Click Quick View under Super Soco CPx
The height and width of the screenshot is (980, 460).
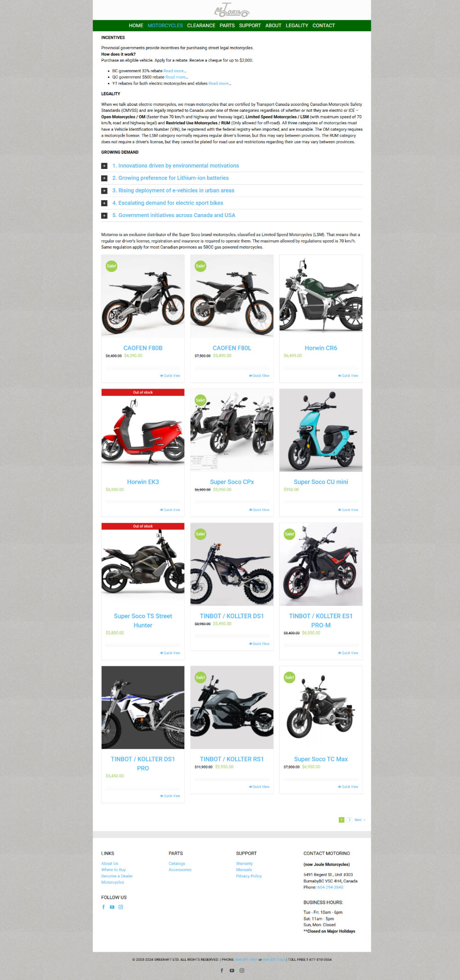259,510
